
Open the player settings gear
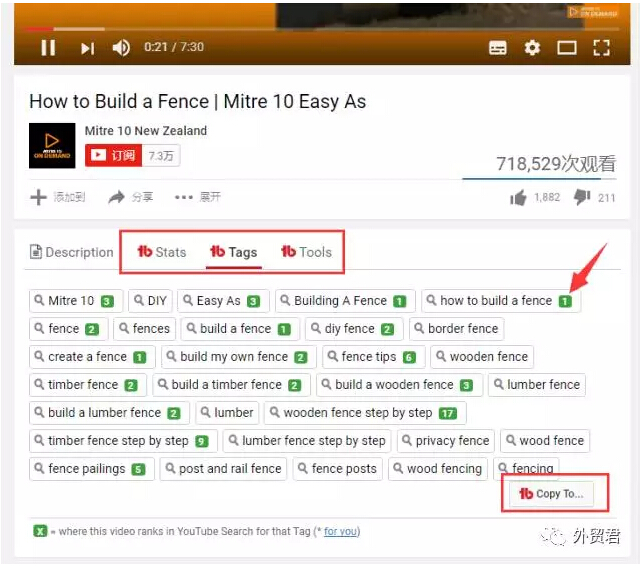click(532, 48)
